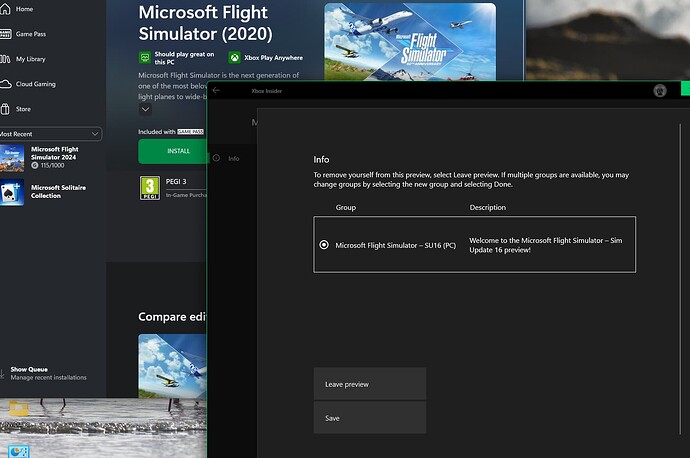Click the Xbox Play Anywhere icon
Screen dimensions: 690x458
[x=235, y=58]
